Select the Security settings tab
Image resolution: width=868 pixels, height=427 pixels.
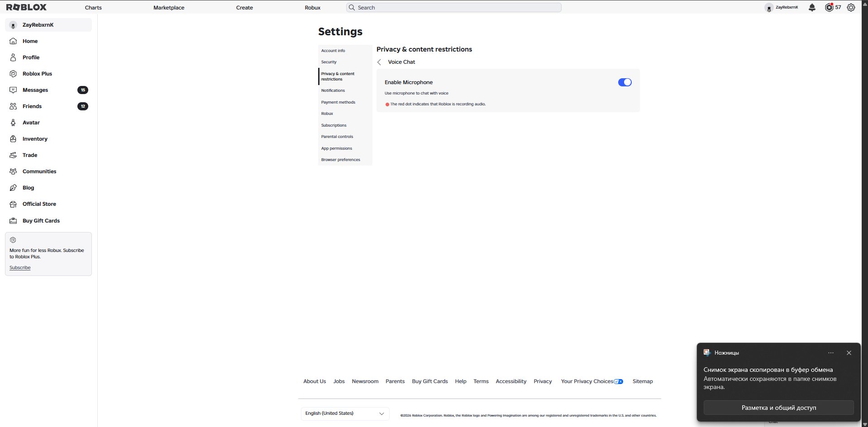point(345,62)
